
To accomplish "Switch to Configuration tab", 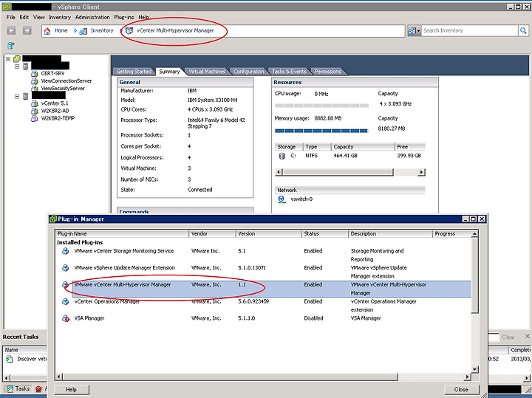I will pyautogui.click(x=249, y=71).
